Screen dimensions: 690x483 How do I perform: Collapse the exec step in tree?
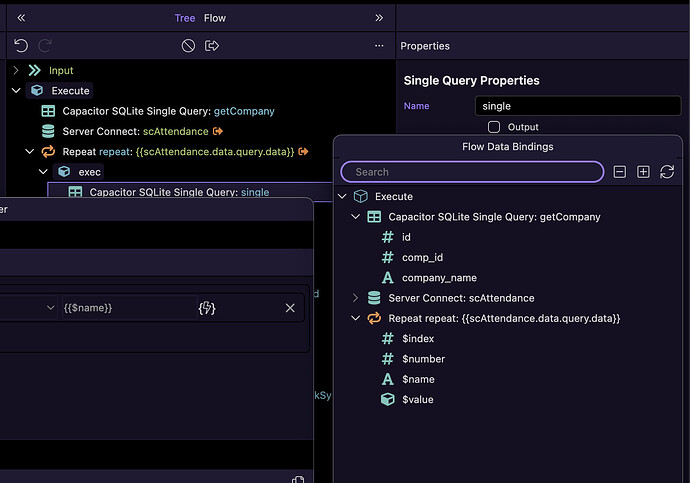tap(43, 172)
